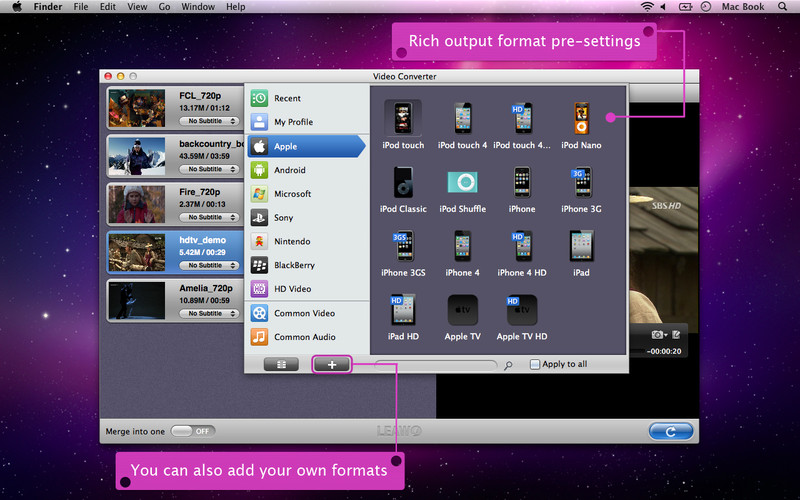This screenshot has width=800, height=500.
Task: Open the Nintendo category
Action: coord(307,241)
